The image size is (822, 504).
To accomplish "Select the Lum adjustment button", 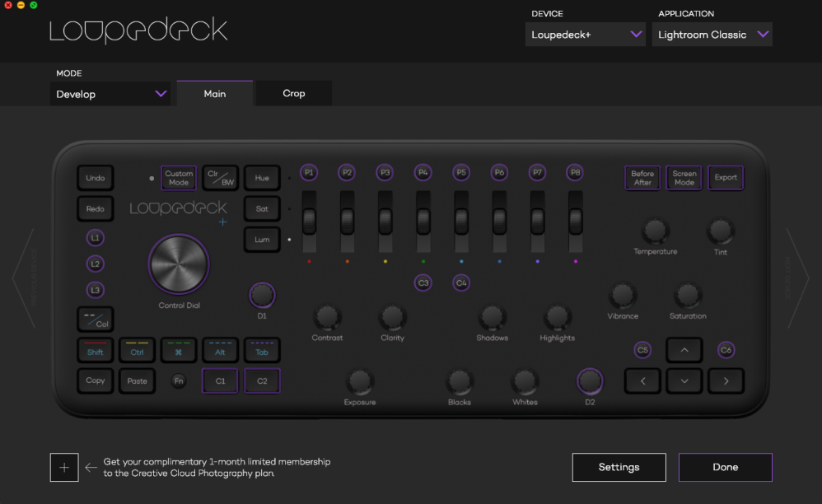I will point(262,239).
